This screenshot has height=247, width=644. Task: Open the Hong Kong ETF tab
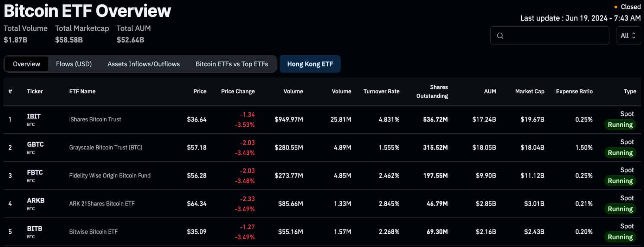tap(310, 64)
